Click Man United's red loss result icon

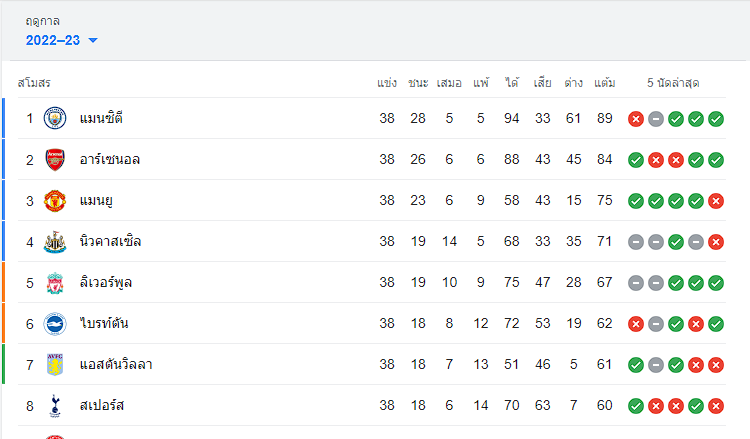(x=716, y=201)
